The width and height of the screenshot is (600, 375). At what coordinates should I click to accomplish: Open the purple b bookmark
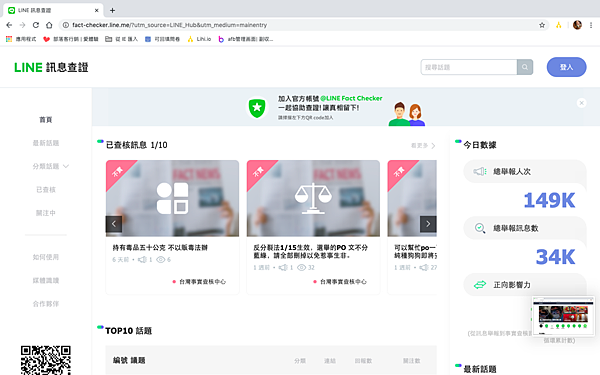click(246, 39)
